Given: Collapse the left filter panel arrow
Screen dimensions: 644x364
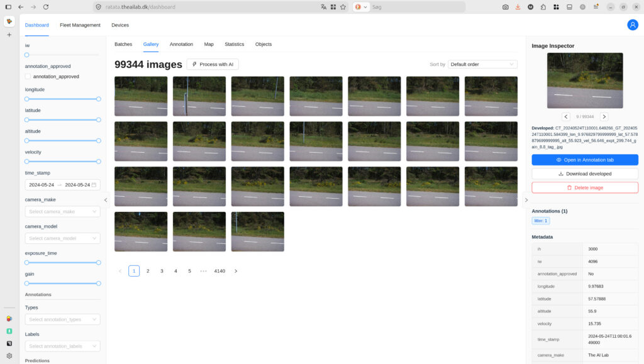Looking at the screenshot, I should pyautogui.click(x=106, y=200).
